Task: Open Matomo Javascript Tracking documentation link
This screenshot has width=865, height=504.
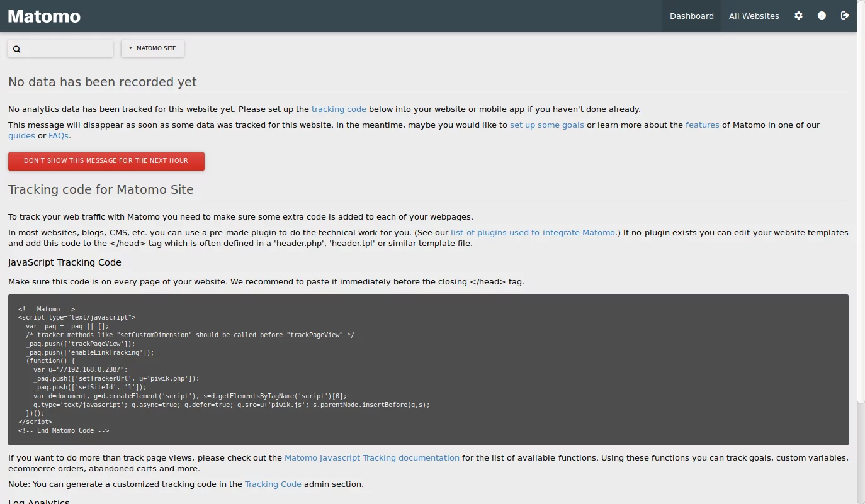Action: (x=372, y=458)
